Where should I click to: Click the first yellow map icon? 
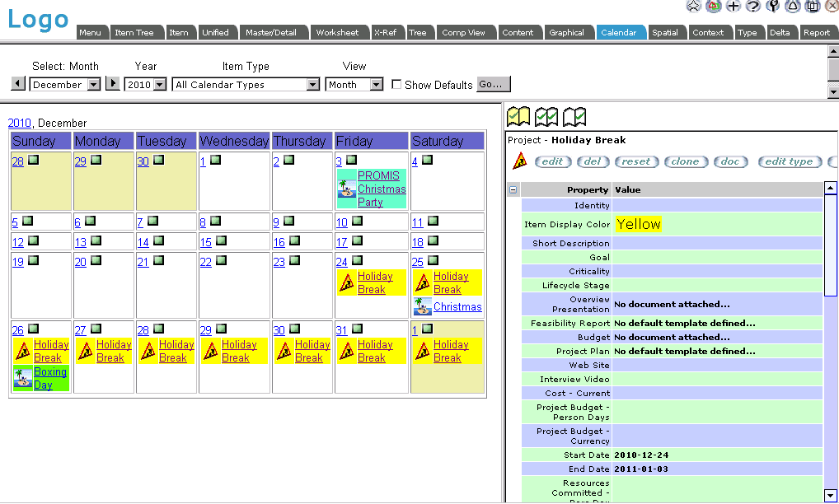518,117
